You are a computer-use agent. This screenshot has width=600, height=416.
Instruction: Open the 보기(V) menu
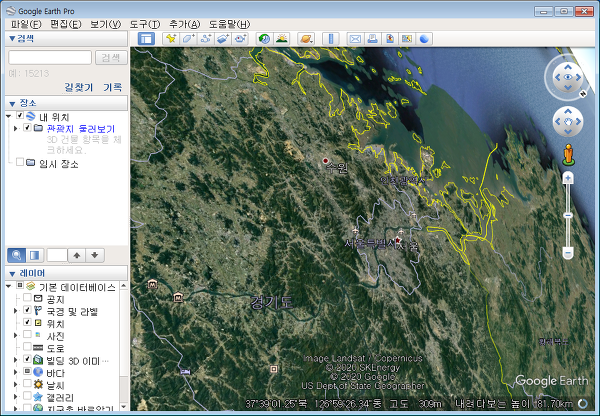pyautogui.click(x=105, y=24)
